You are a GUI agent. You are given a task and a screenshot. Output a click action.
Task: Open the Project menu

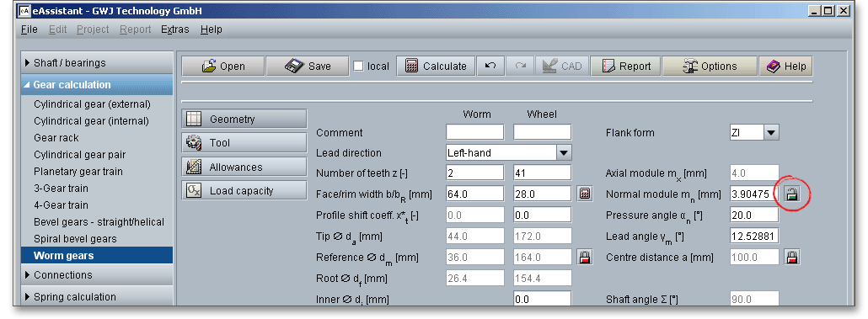[x=93, y=29]
